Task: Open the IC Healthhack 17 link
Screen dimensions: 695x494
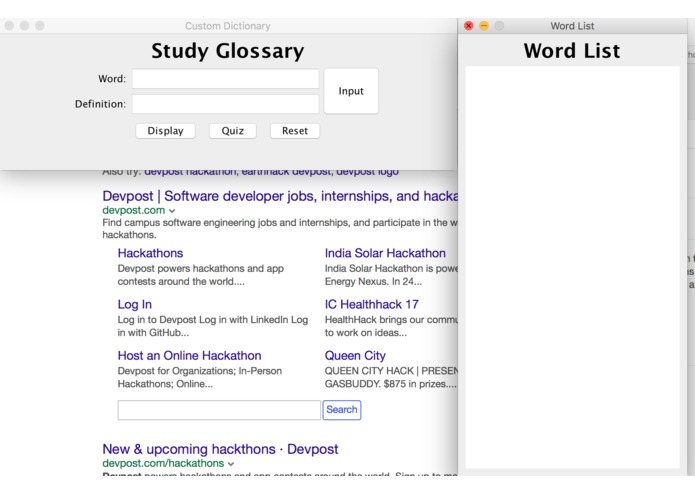Action: [x=371, y=304]
